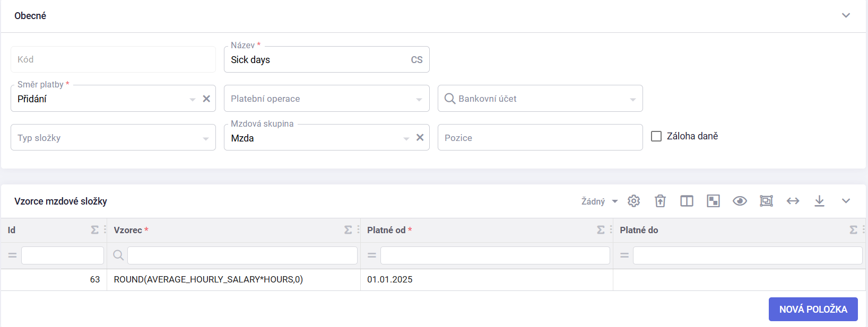Click the Vzorec column filter input

pyautogui.click(x=242, y=255)
